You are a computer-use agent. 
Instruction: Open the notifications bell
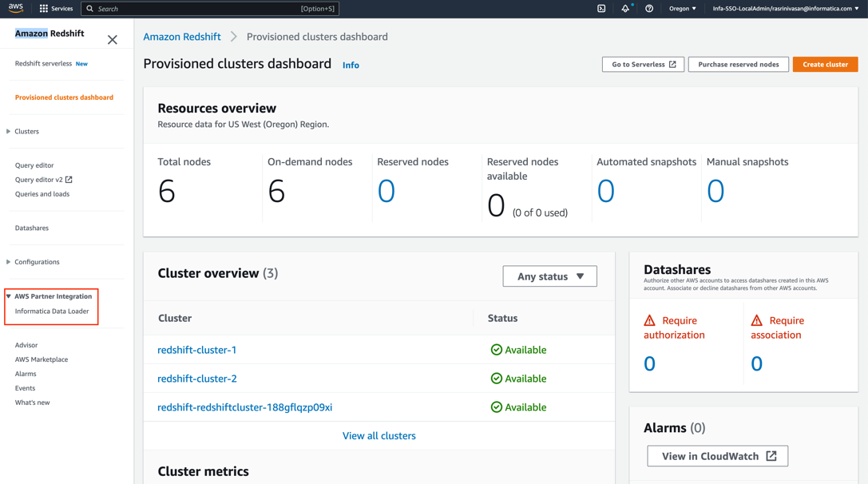(625, 8)
